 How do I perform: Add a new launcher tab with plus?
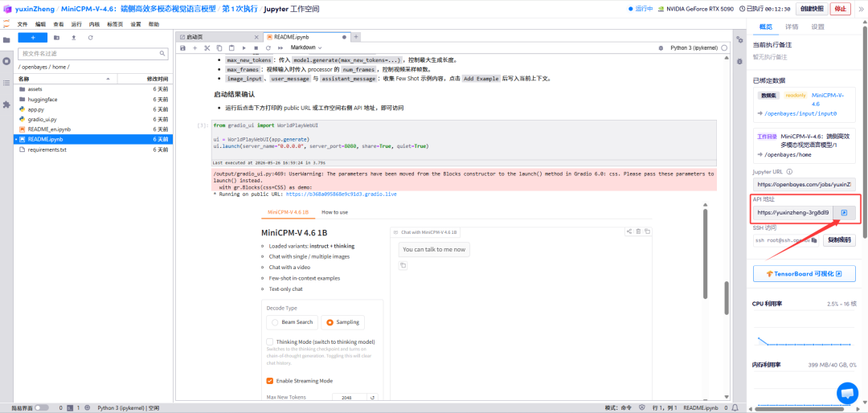(x=357, y=37)
